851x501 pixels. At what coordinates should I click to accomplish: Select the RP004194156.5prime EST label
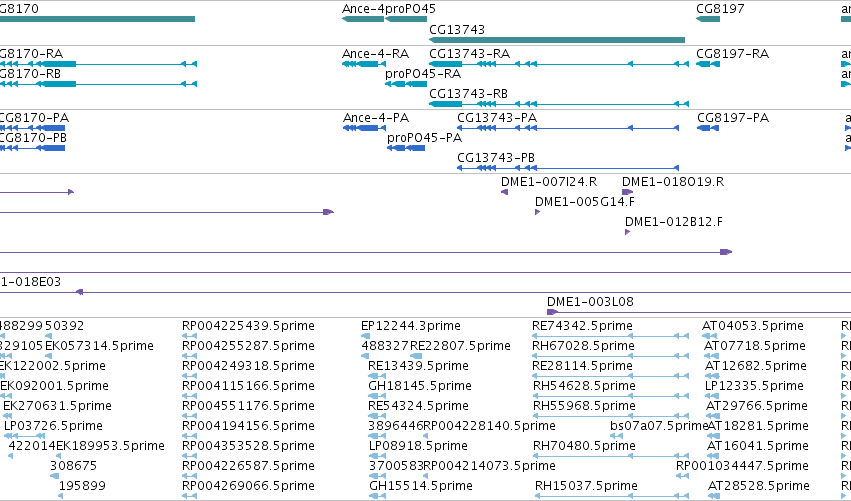click(x=248, y=426)
